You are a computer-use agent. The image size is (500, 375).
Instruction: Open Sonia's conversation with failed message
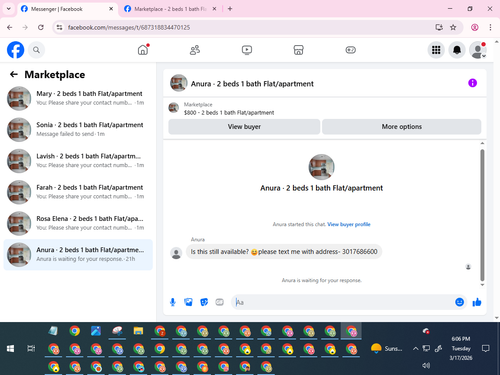[78, 129]
